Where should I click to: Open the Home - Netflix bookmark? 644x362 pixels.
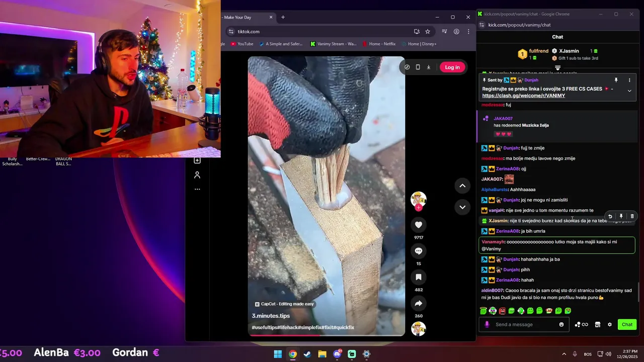coord(379,44)
